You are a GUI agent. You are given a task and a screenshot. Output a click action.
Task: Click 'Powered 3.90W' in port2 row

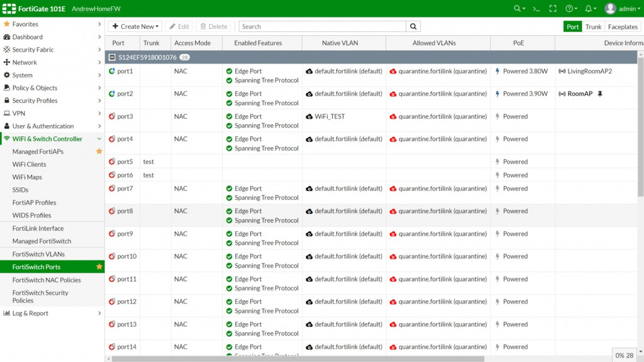525,94
